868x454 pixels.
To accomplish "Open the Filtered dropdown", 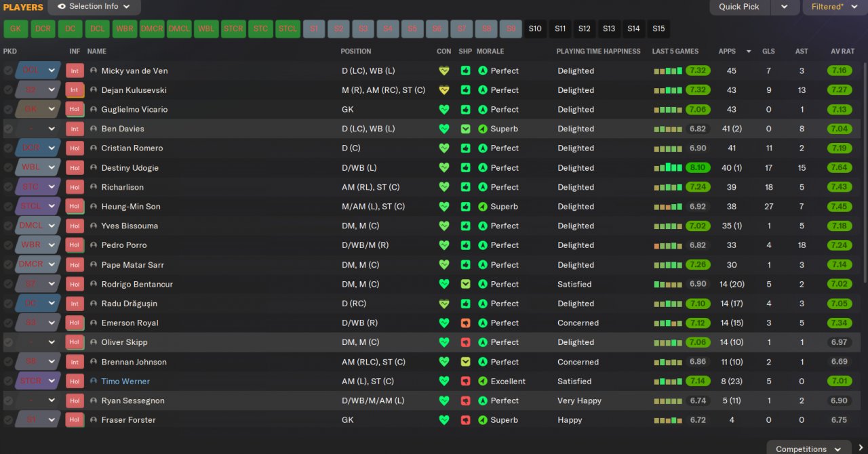I will [835, 7].
